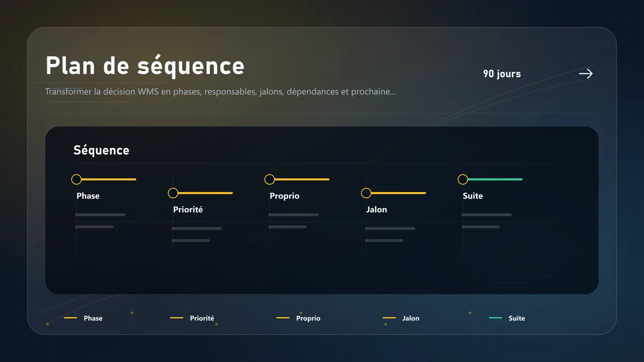This screenshot has height=362, width=644.
Task: Click the right arrow icon beside 90 jours
Action: click(586, 74)
